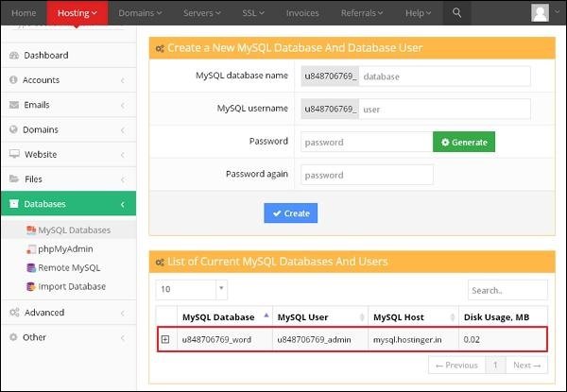Open phpMyAdmin from the sidebar
Image resolution: width=567 pixels, height=392 pixels.
65,248
